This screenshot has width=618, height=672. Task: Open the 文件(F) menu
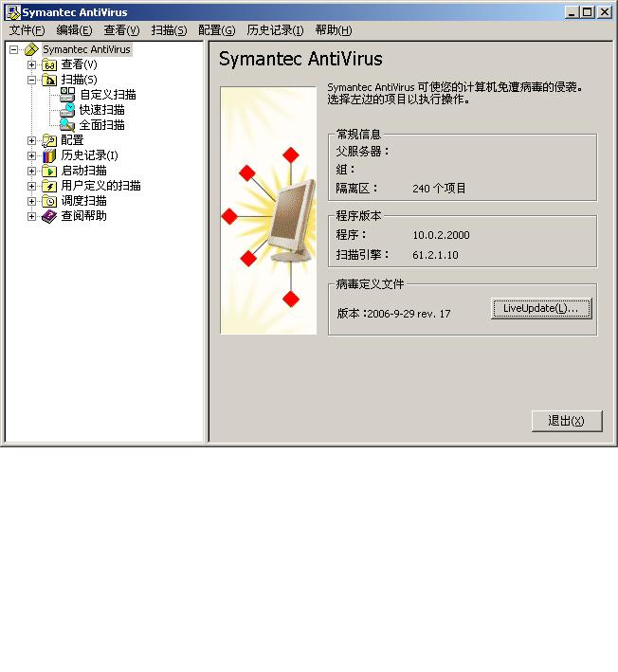[x=27, y=30]
